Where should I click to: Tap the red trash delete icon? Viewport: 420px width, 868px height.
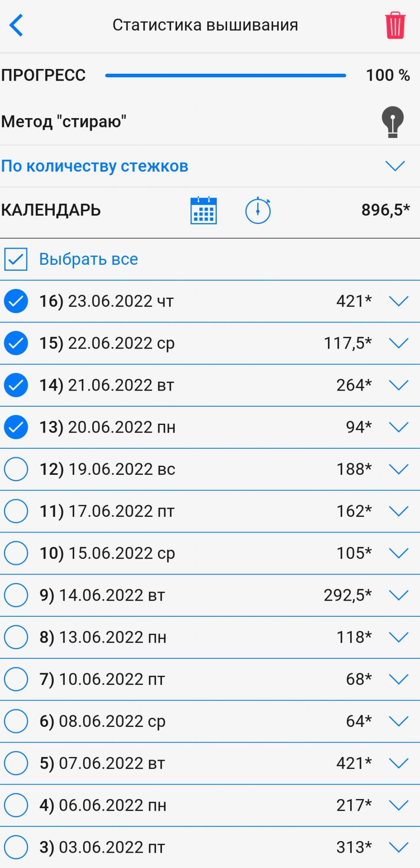click(395, 26)
